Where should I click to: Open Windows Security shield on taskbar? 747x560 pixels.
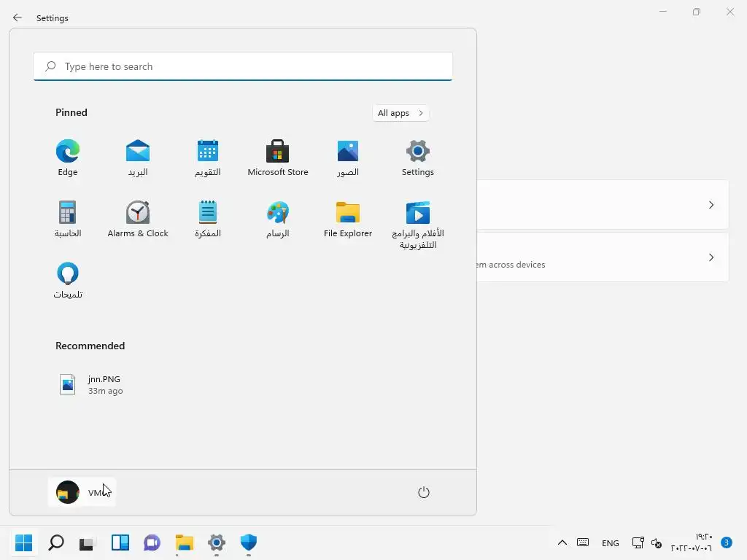[249, 542]
